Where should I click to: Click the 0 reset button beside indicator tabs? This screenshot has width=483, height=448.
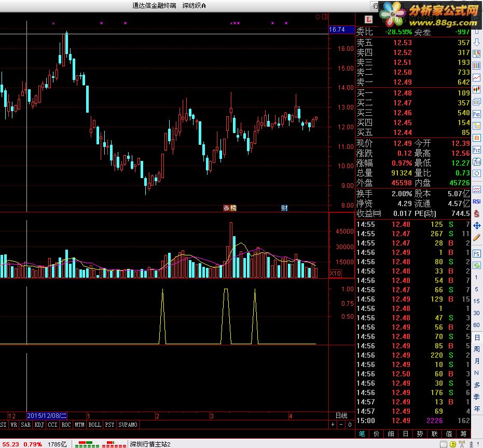point(350,425)
